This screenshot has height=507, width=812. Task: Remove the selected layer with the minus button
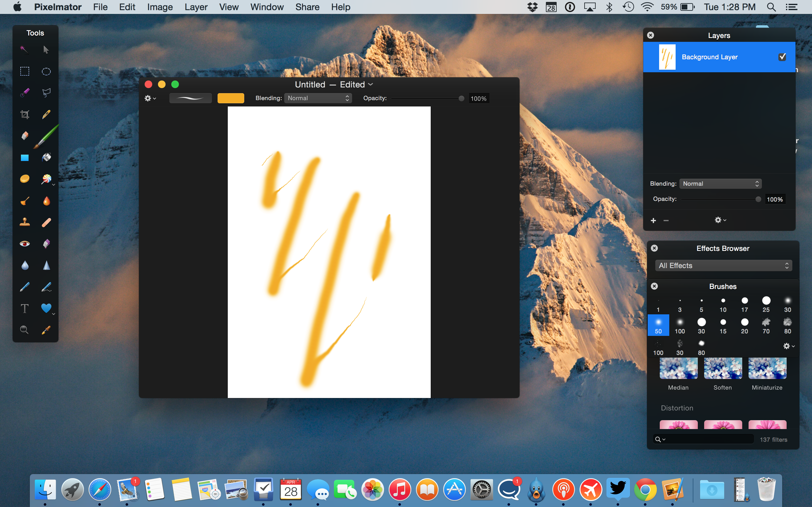pos(666,220)
